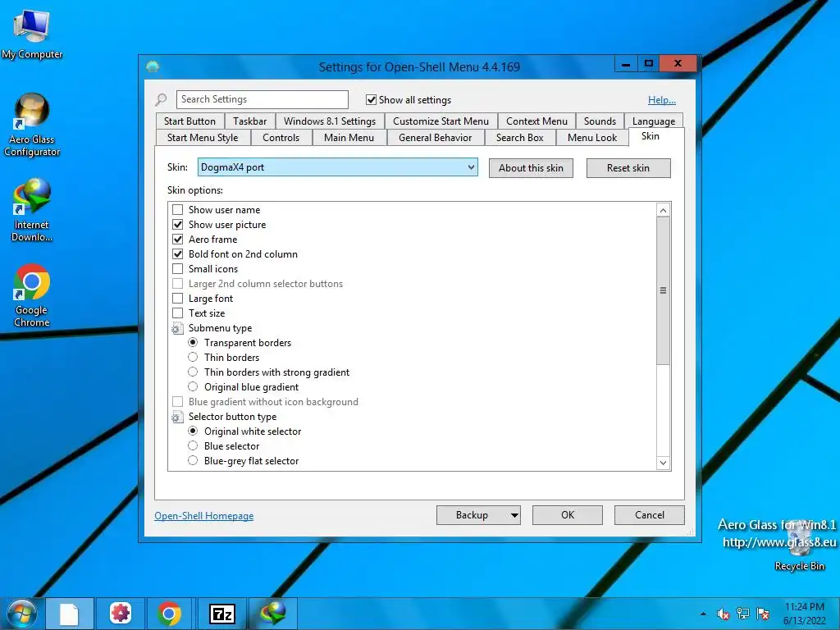
Task: Switch to General Behavior tab
Action: point(435,138)
